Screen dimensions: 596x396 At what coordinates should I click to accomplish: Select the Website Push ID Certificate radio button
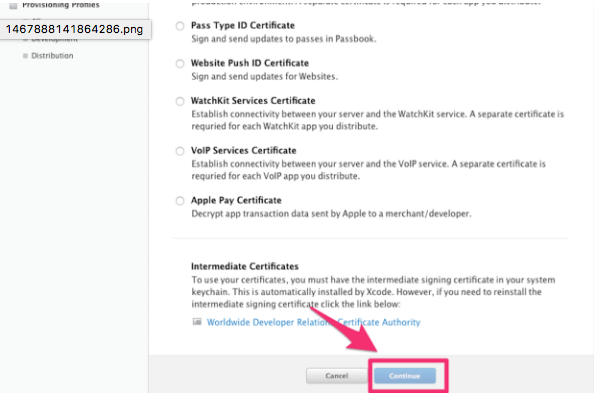180,63
